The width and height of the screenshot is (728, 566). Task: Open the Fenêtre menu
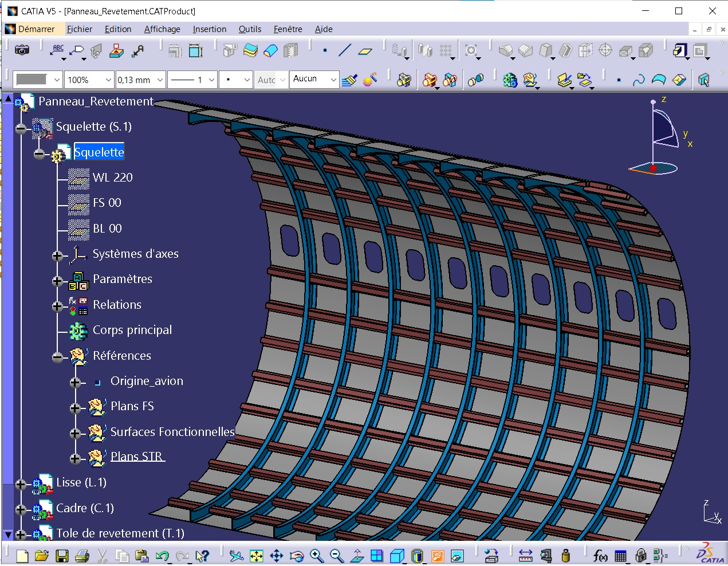point(288,29)
